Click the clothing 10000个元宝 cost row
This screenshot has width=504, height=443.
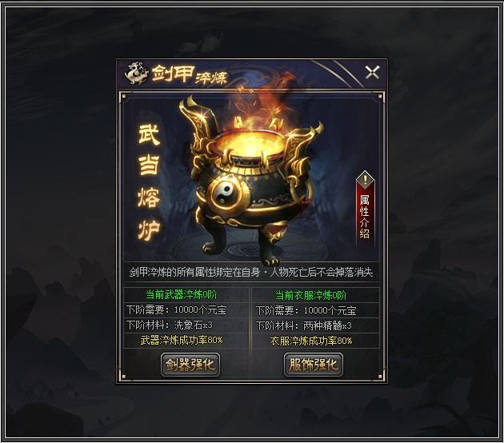click(316, 310)
